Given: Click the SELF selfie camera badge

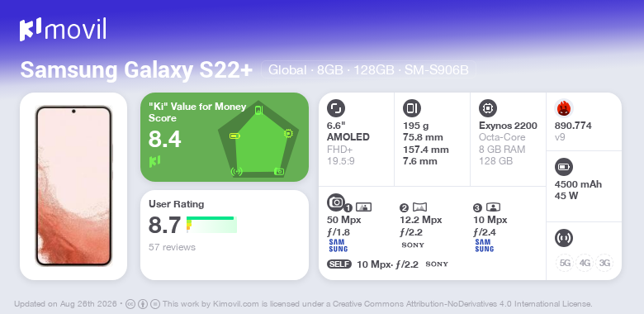Looking at the screenshot, I should point(339,264).
